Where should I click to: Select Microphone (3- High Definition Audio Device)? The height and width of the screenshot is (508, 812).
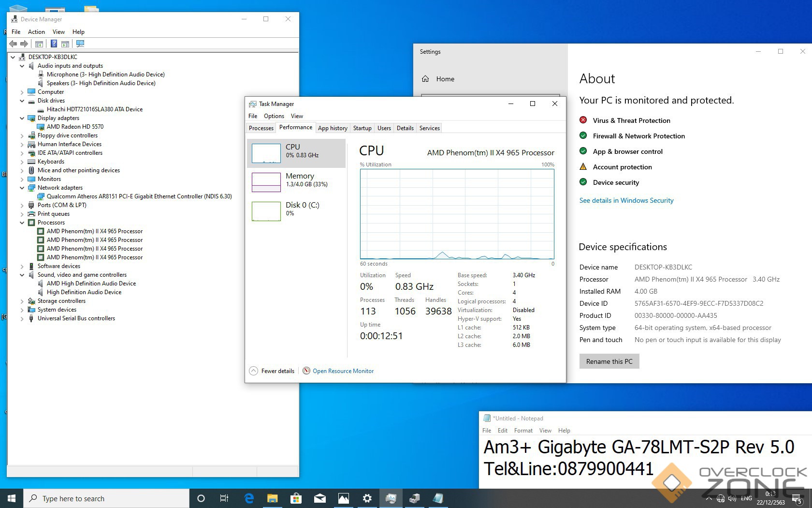click(x=106, y=75)
